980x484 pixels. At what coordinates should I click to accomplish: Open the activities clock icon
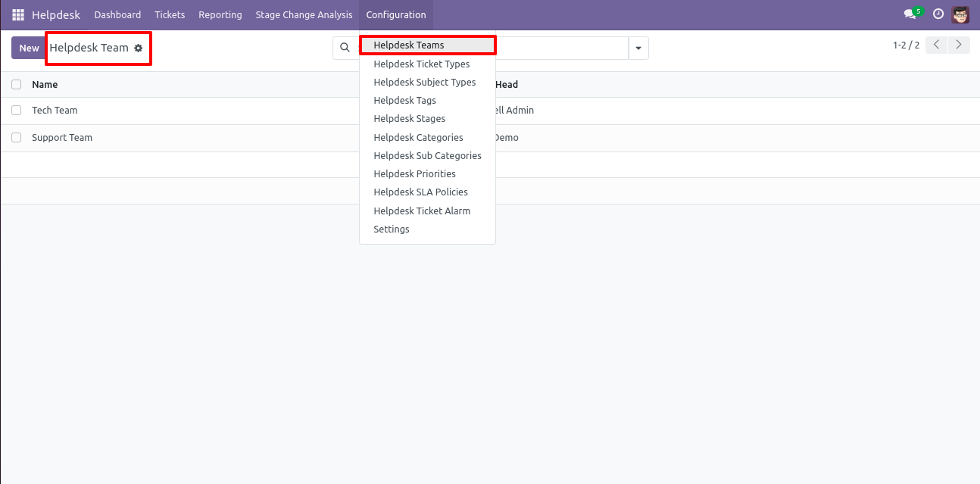[x=938, y=14]
